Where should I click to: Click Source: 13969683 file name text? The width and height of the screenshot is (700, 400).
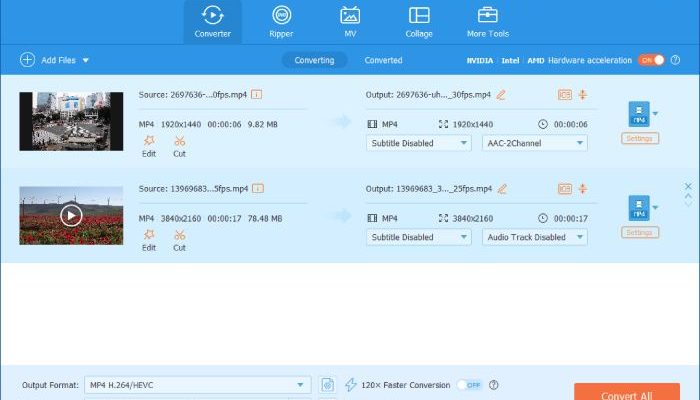click(193, 189)
